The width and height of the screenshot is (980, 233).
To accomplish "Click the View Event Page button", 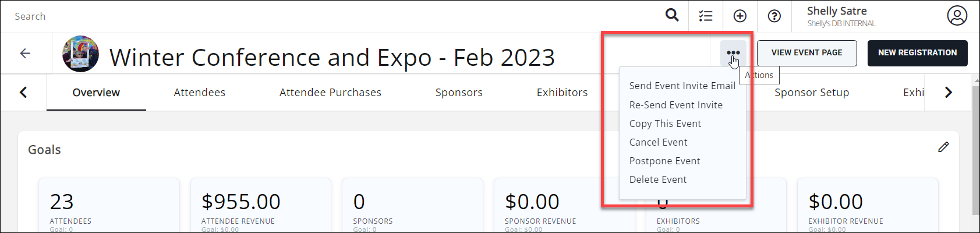I will [x=806, y=53].
